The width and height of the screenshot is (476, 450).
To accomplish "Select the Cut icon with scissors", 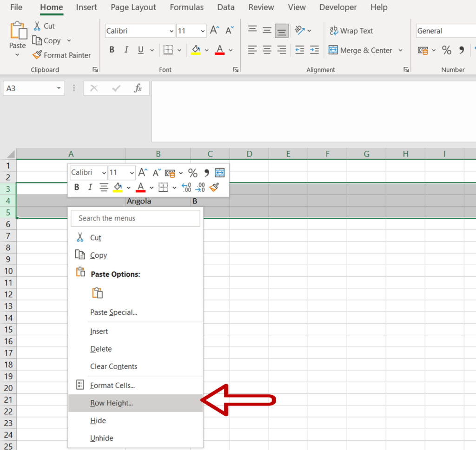I will pyautogui.click(x=38, y=26).
